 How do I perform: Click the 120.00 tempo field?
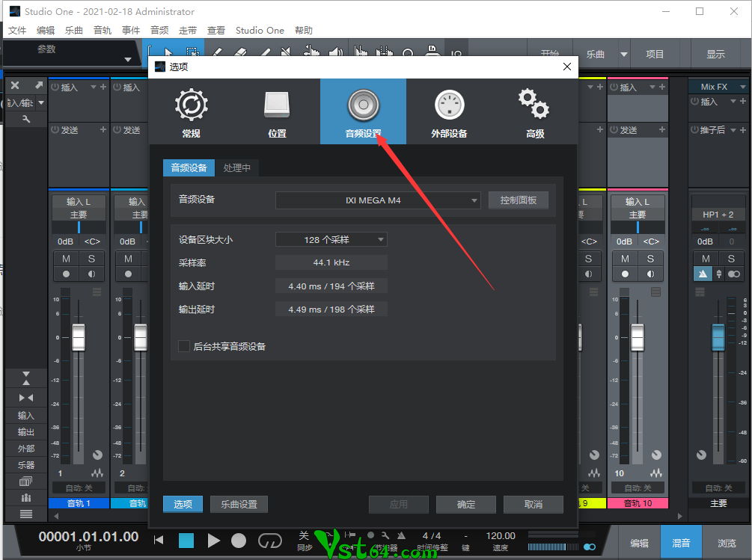501,535
